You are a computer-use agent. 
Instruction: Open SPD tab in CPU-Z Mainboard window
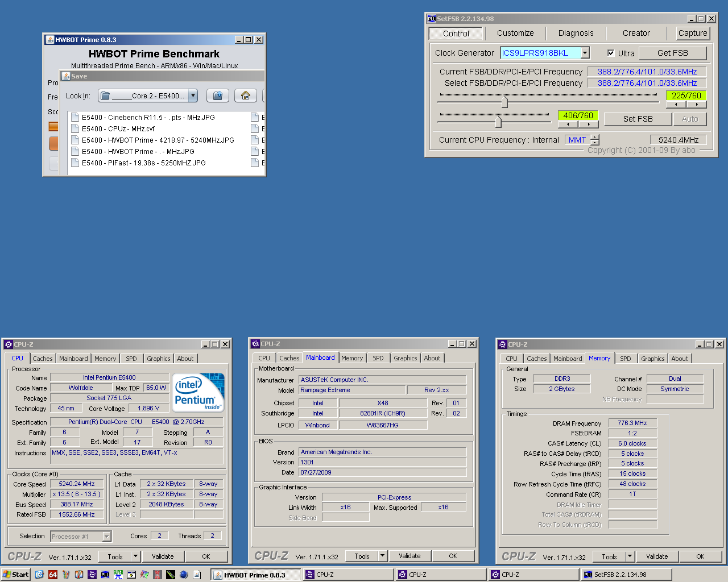[378, 358]
